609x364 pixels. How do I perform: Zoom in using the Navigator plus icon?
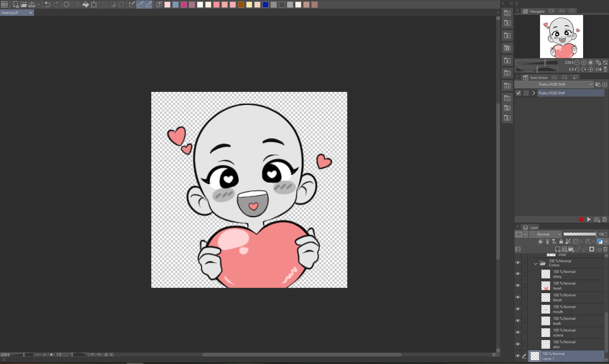click(584, 62)
